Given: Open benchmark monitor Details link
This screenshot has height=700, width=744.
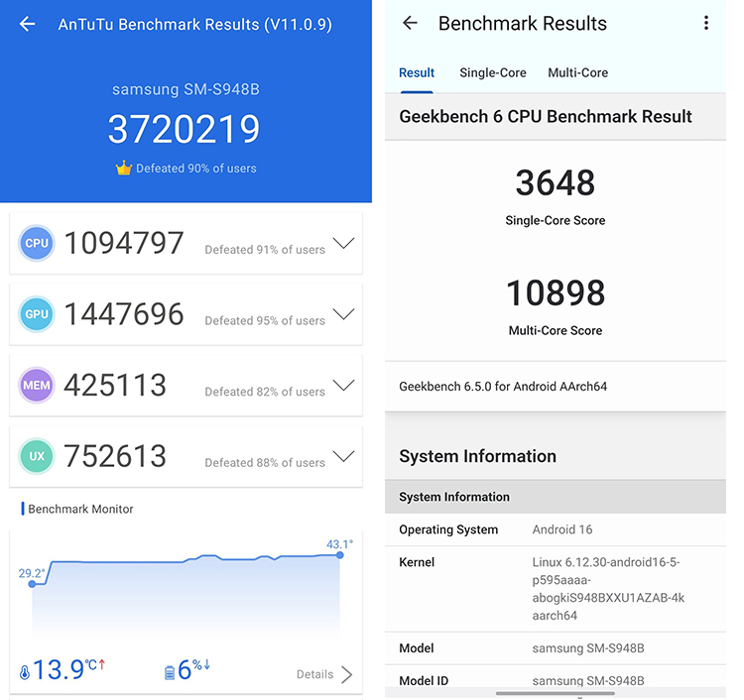Looking at the screenshot, I should (x=324, y=674).
